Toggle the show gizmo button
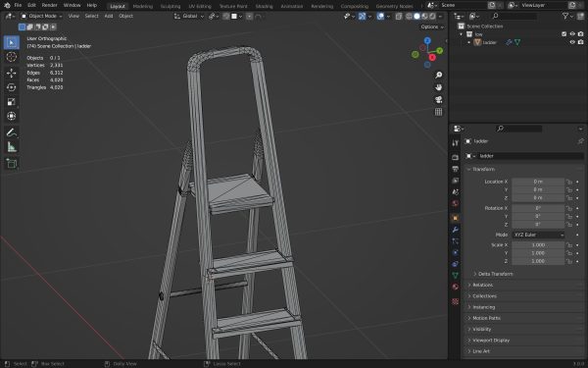This screenshot has height=368, width=588. point(362,16)
